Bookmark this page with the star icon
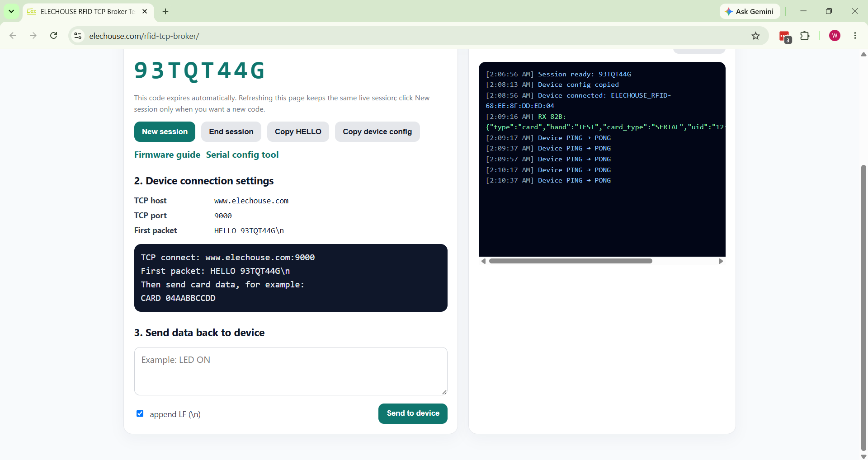 [755, 36]
